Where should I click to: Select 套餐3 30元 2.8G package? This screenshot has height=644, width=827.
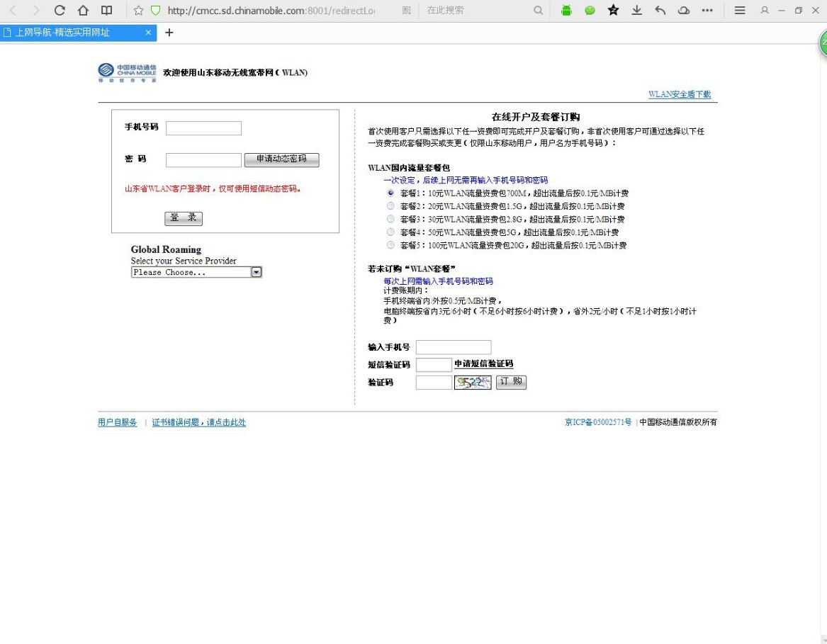click(390, 219)
